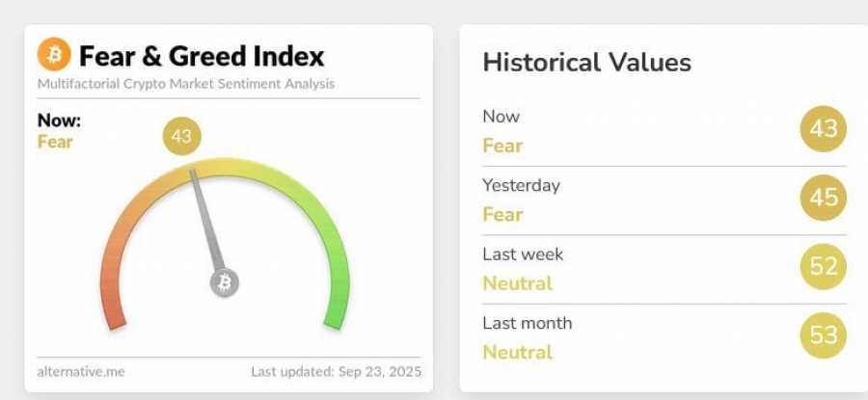The height and width of the screenshot is (400, 868).
Task: Click the Last updated Sep 23, 2025 text
Action: coord(336,371)
